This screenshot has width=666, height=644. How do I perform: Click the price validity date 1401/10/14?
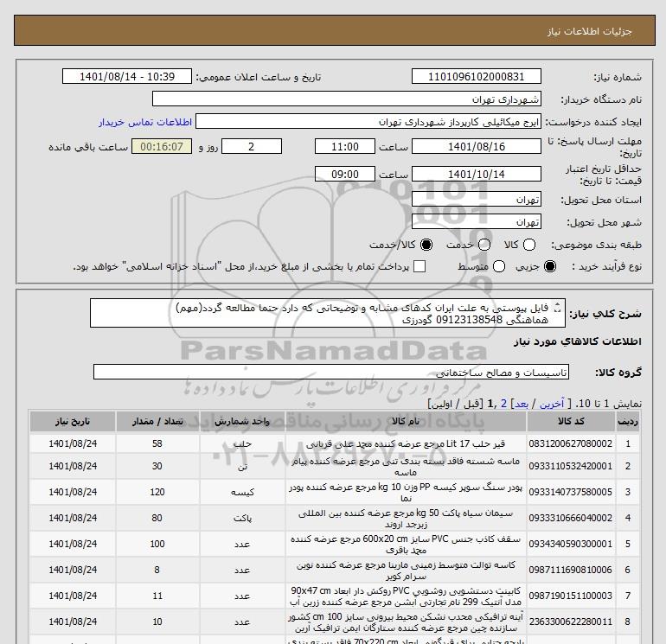coord(476,174)
